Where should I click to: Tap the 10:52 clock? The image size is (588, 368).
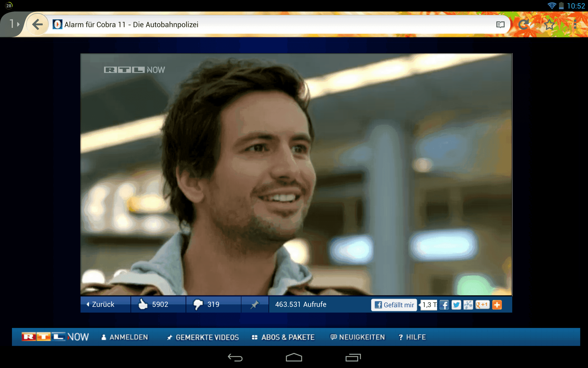tap(576, 6)
